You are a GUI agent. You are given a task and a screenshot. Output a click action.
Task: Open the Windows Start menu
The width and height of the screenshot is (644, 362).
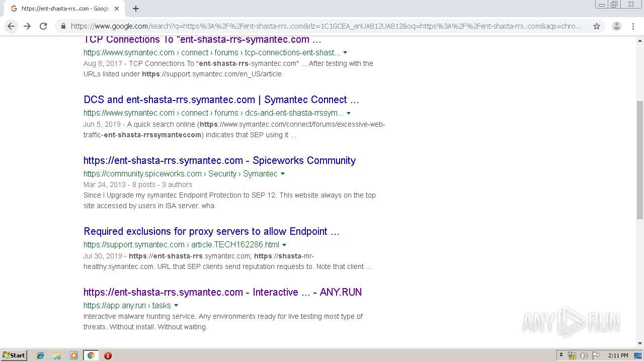(14, 355)
